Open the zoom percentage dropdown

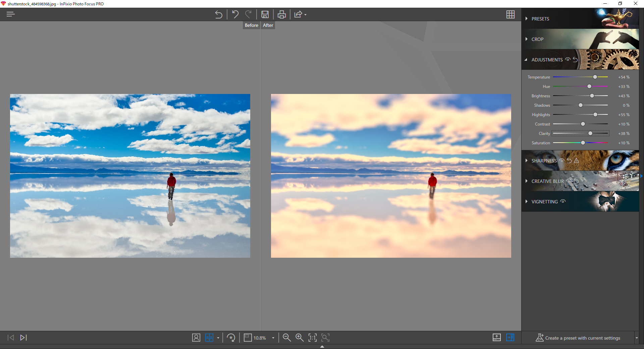[273, 338]
